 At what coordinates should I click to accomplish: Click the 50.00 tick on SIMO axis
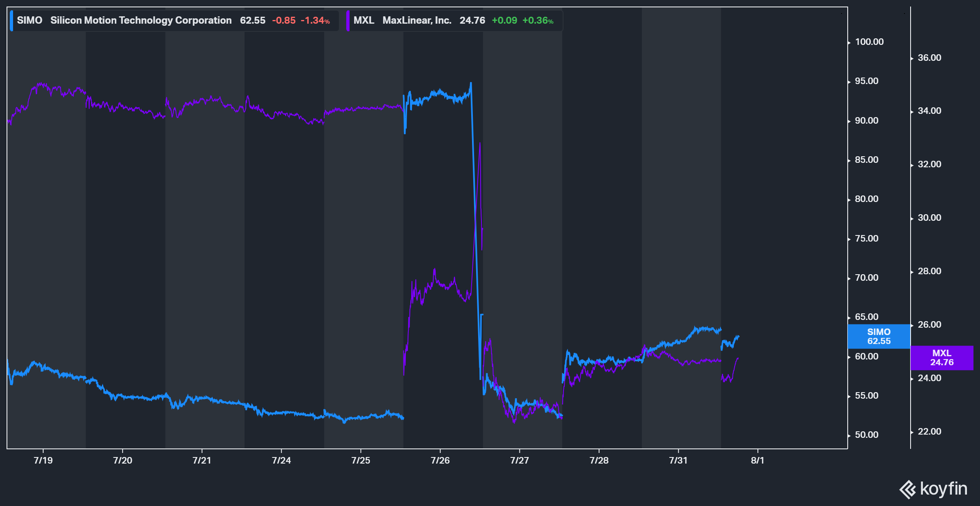click(866, 435)
